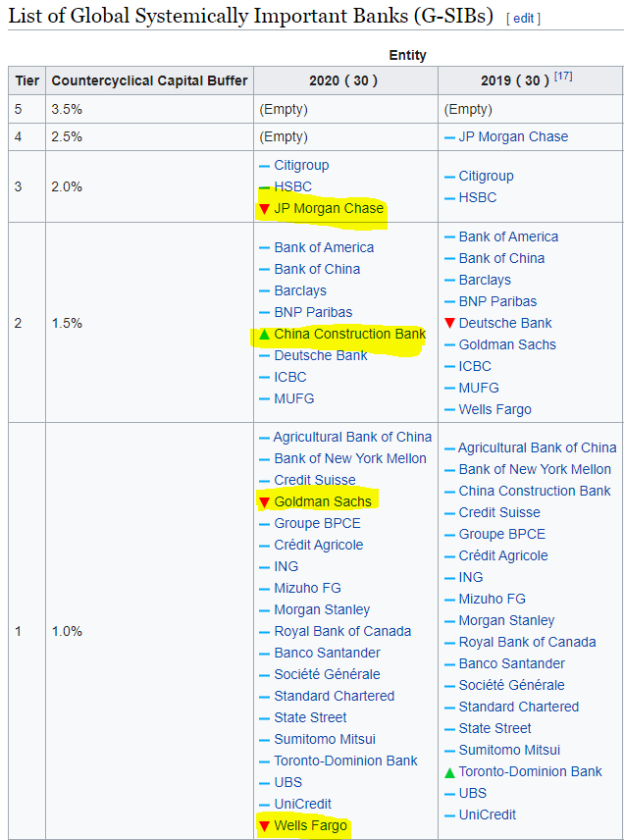Open HSBC link in 2020 column
The width and height of the screenshot is (624, 840).
pyautogui.click(x=293, y=186)
